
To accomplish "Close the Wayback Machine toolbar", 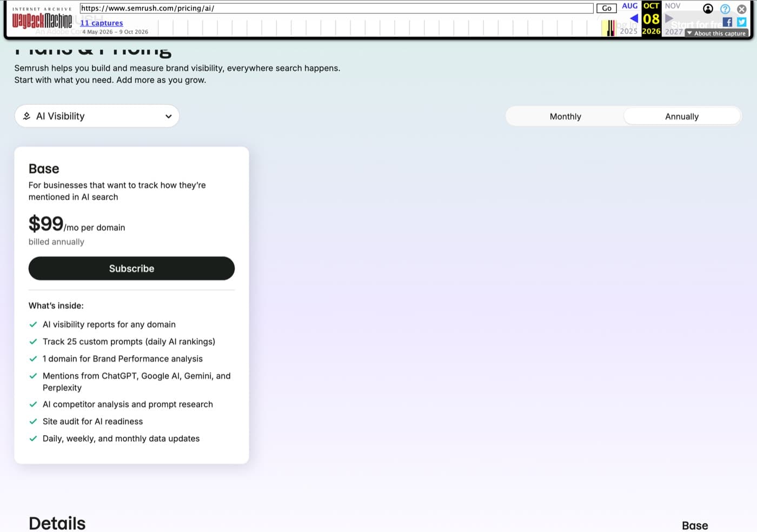I will [742, 9].
